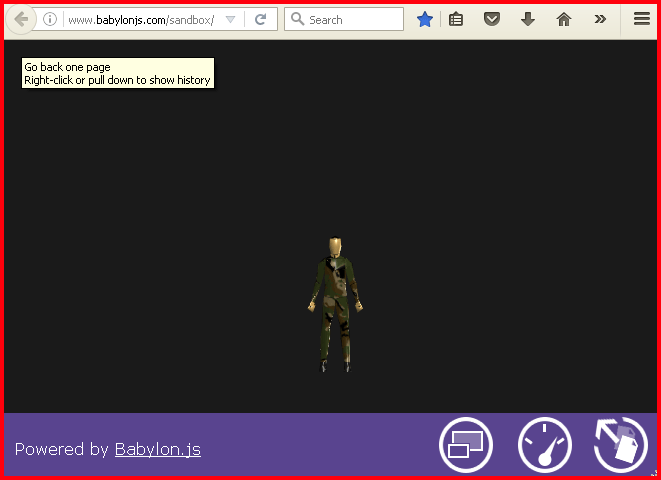Go to the browser home page
Viewport: 661px width, 480px height.
[x=564, y=19]
